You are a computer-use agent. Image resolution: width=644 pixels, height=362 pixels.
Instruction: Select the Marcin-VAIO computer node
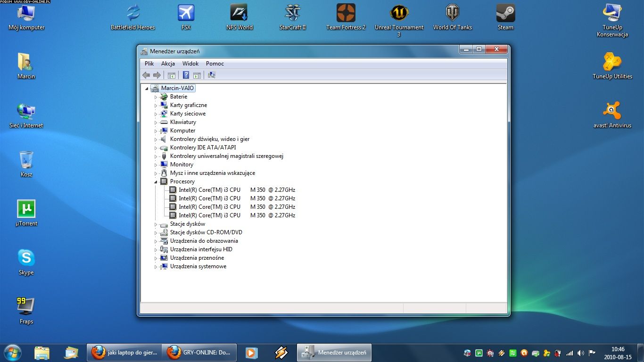(177, 88)
